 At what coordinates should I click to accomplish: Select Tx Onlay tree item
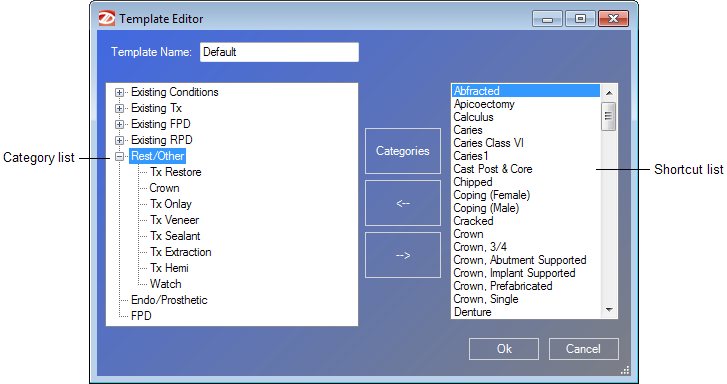(171, 204)
